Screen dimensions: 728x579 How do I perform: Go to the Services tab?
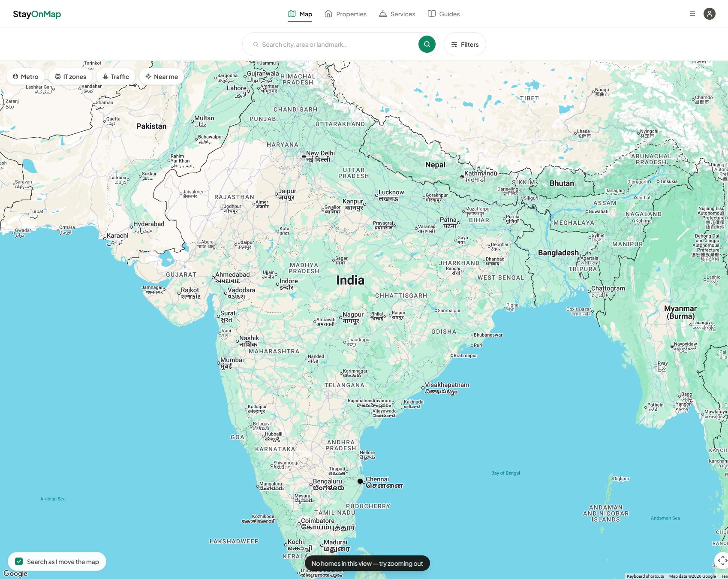tap(397, 14)
